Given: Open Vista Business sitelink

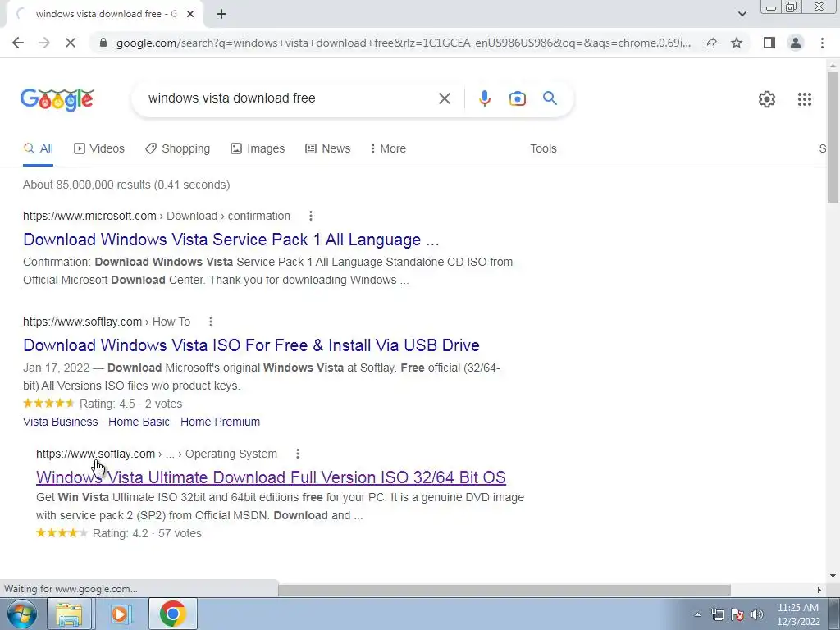Looking at the screenshot, I should (61, 422).
